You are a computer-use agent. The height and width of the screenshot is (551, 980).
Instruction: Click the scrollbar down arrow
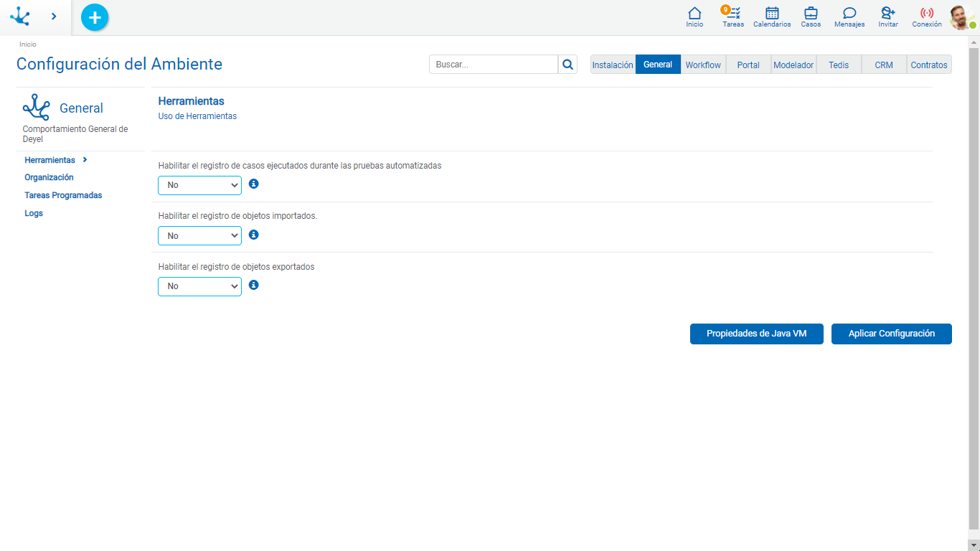point(974,545)
